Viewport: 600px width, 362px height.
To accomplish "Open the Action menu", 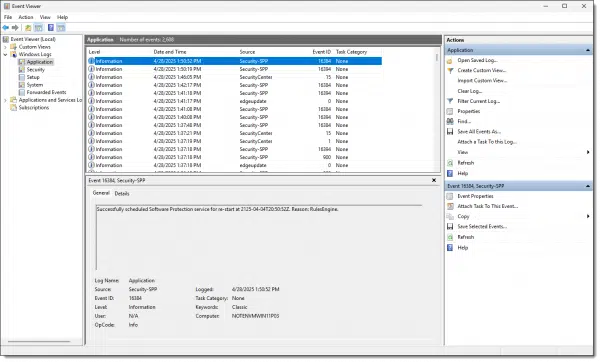I will point(26,17).
